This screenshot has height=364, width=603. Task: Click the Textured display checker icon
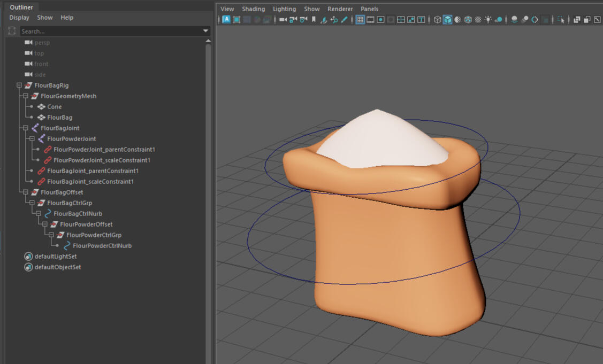[478, 20]
